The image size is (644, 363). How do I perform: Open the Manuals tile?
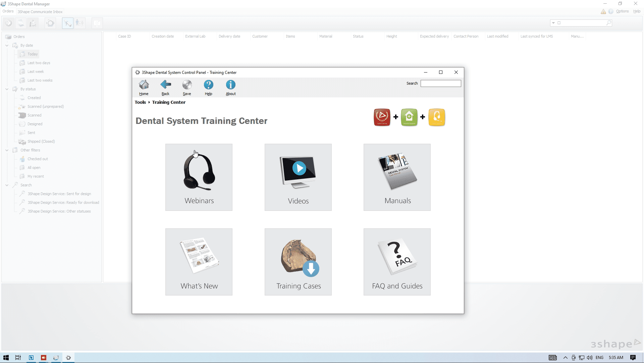397,177
